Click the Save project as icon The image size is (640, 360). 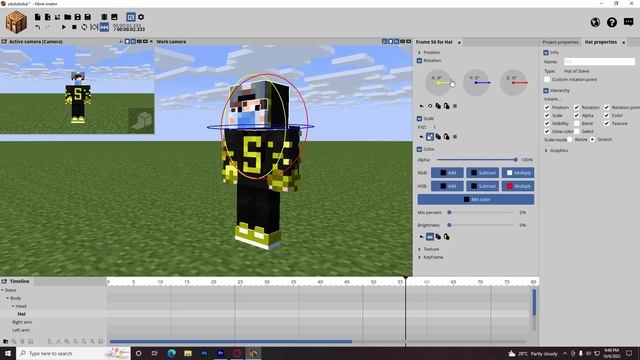click(87, 17)
